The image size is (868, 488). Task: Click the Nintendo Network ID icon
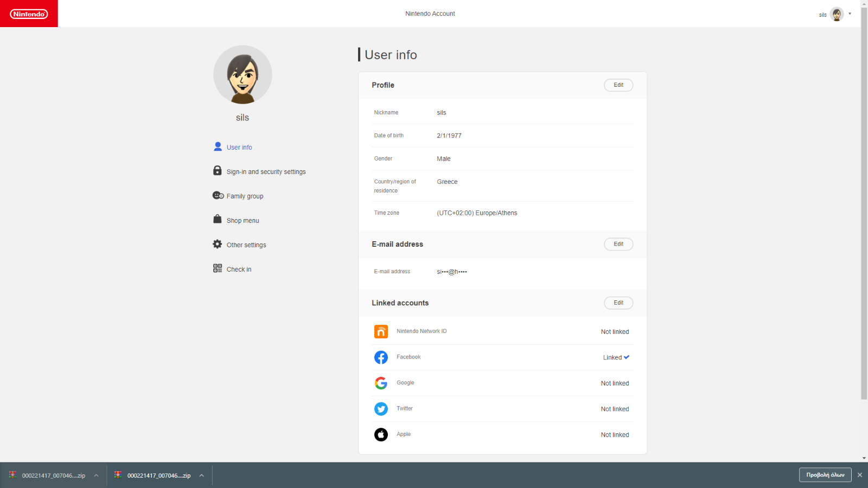[x=381, y=331]
